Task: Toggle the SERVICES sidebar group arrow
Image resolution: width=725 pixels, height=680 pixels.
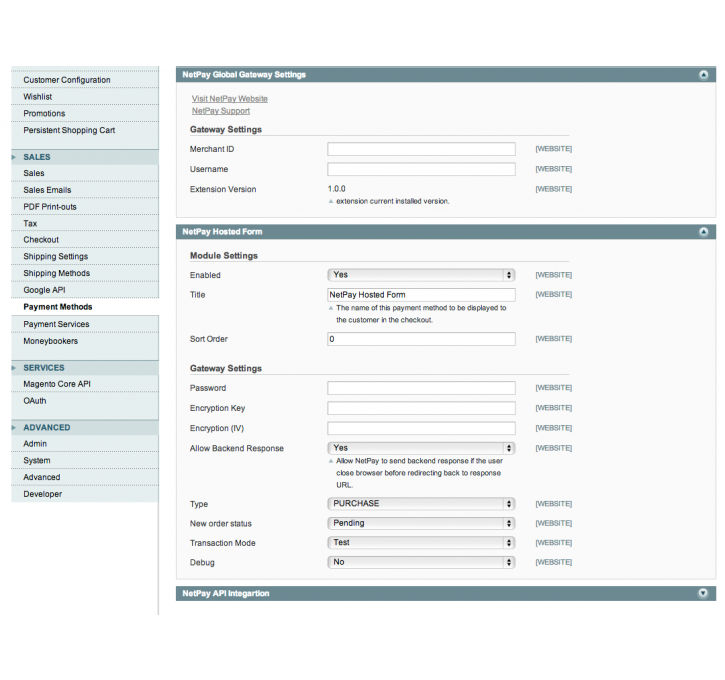Action: click(x=14, y=368)
